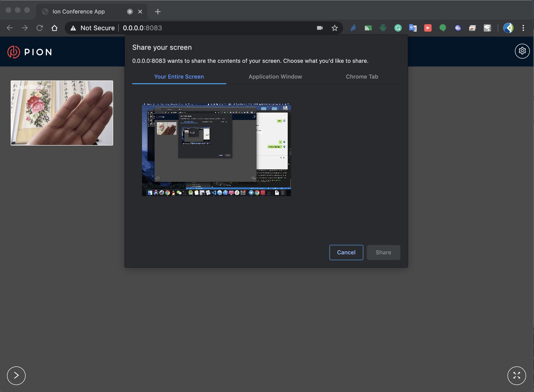Image resolution: width=534 pixels, height=392 pixels.
Task: Open Chrome three-dot menu
Action: coord(523,28)
